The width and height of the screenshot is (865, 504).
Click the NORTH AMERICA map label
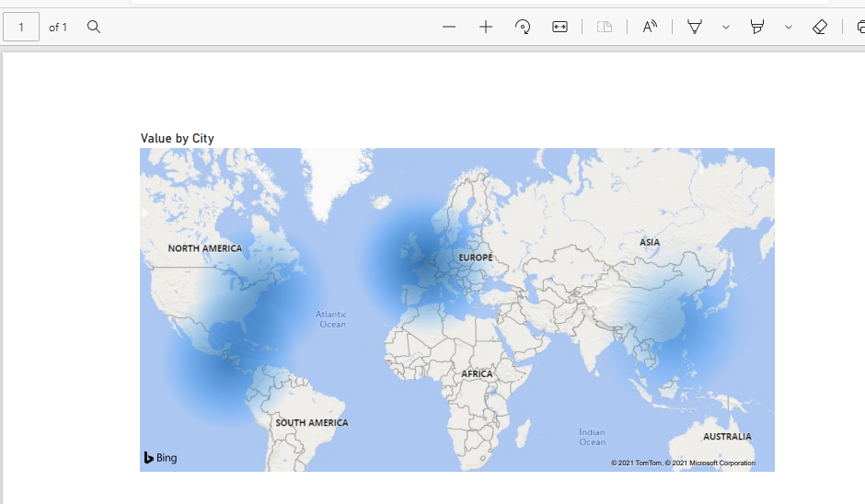(x=204, y=248)
